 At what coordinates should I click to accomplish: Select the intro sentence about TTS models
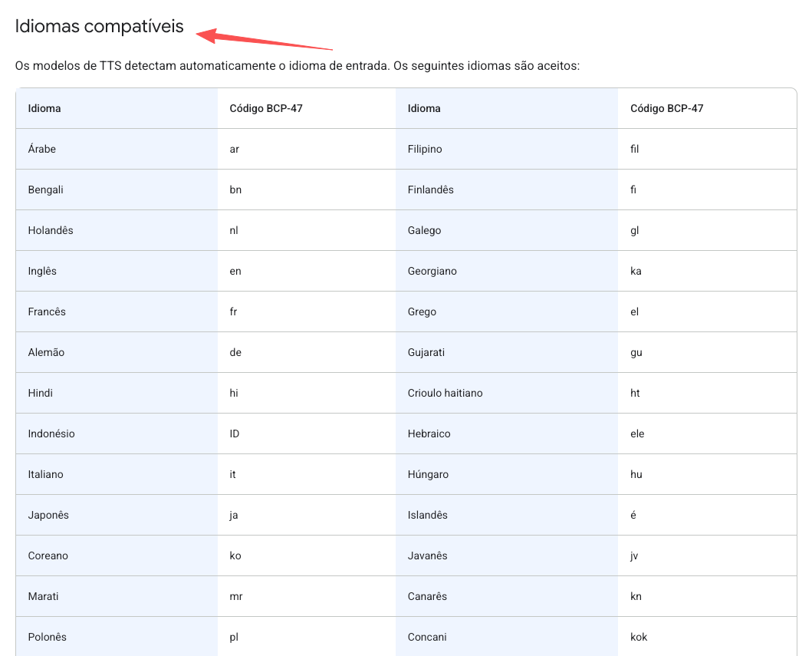[x=298, y=66]
